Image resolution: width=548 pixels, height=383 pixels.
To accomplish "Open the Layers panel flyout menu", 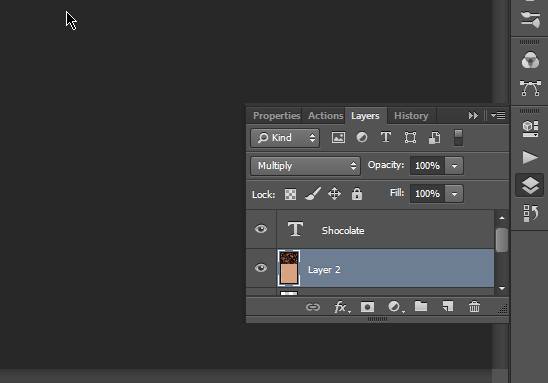I will pyautogui.click(x=498, y=115).
